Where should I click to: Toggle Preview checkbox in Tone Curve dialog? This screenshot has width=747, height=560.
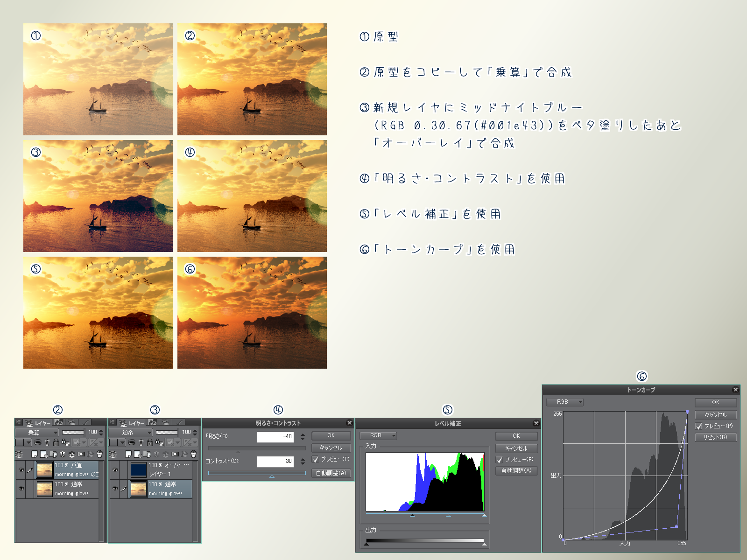tap(699, 426)
